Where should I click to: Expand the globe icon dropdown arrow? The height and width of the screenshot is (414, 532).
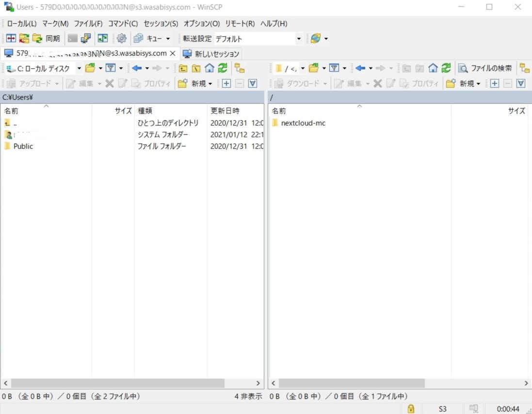click(326, 39)
